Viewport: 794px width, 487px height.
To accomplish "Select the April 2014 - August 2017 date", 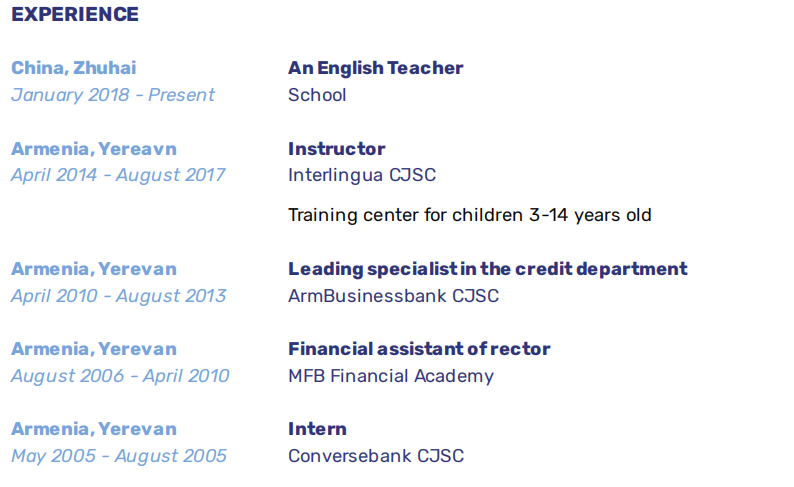I will pos(118,175).
